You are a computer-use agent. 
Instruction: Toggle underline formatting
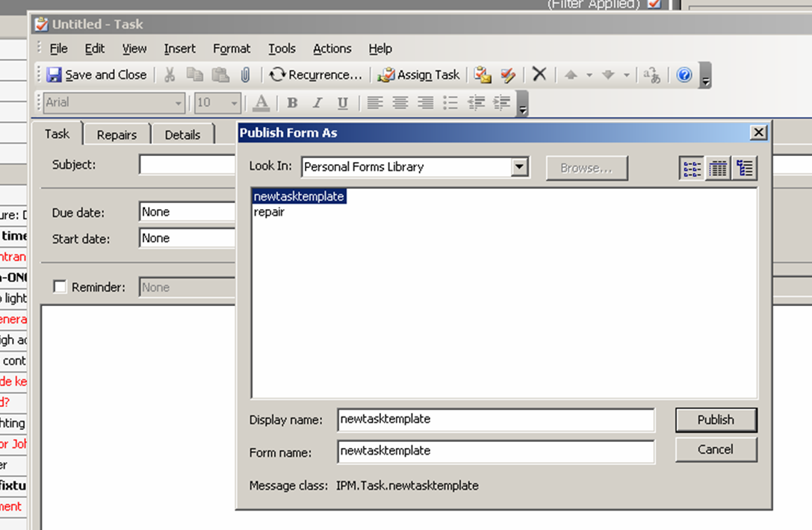[x=342, y=103]
